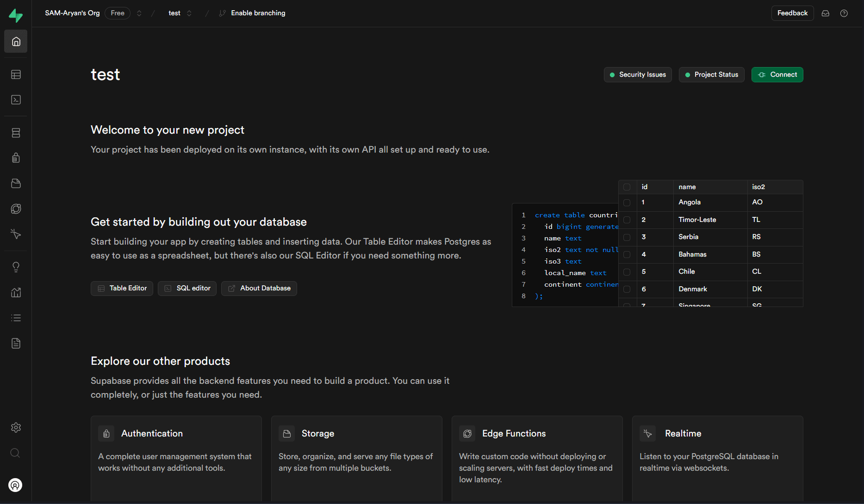The width and height of the screenshot is (864, 504).
Task: Open the Realtime product card title
Action: 683,434
